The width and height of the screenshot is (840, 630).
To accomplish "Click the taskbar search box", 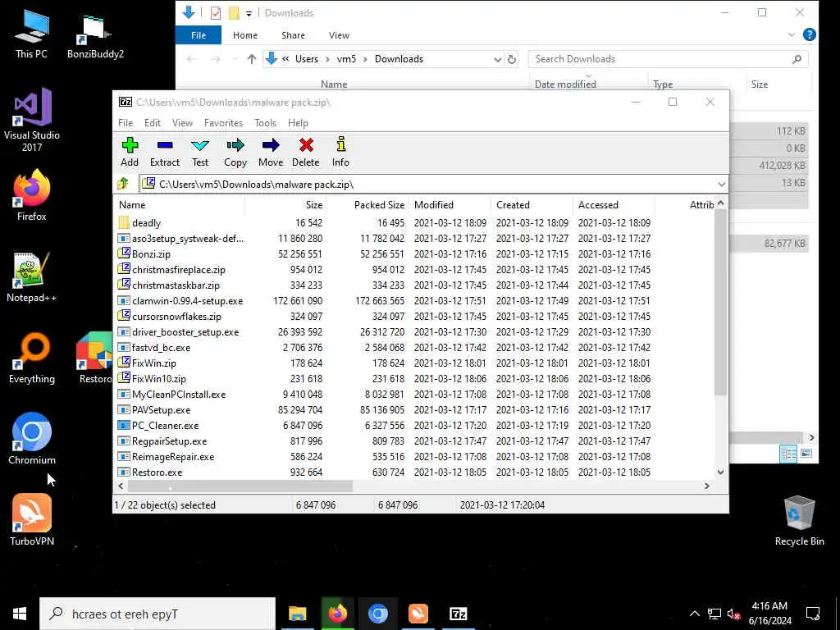I will [157, 614].
